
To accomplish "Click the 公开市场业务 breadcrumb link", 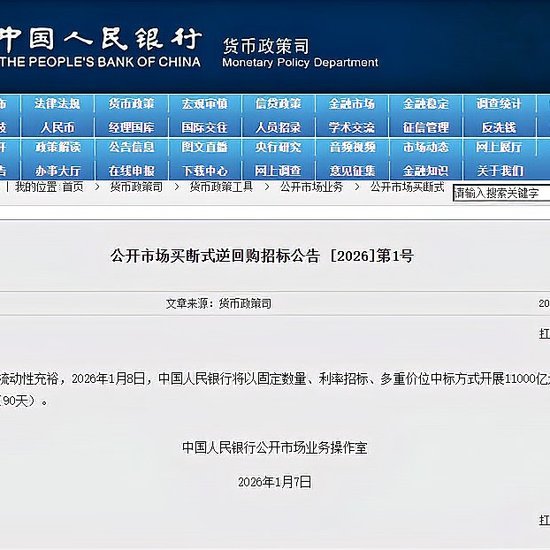I will 311,187.
